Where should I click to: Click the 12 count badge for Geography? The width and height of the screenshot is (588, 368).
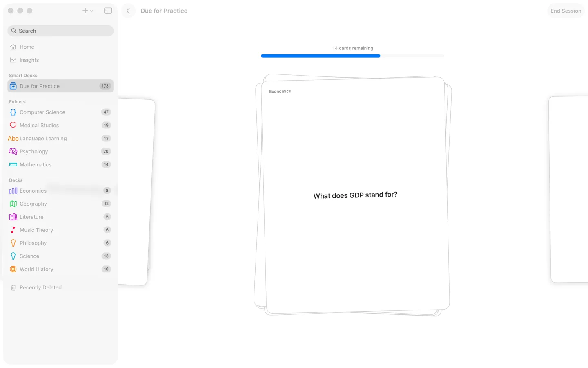pyautogui.click(x=107, y=204)
